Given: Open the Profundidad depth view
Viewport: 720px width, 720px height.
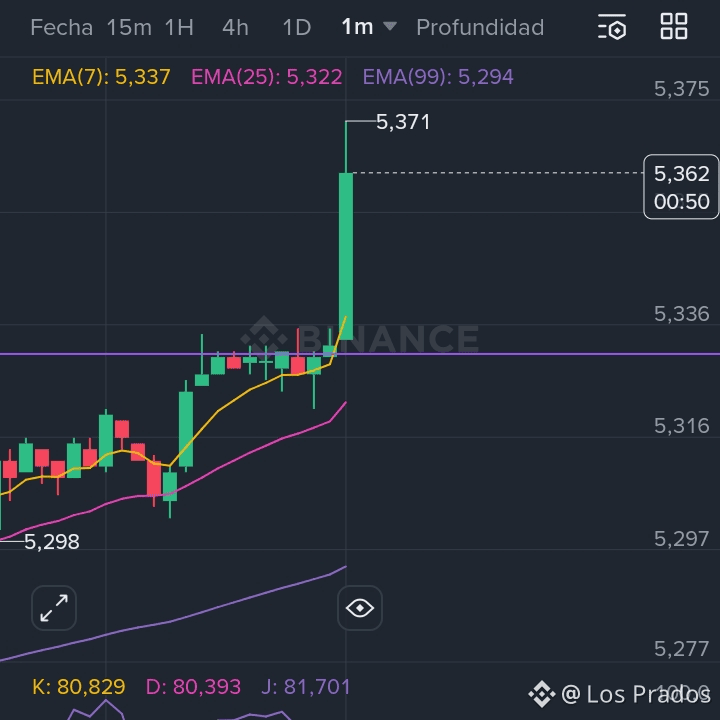Looking at the screenshot, I should coord(480,28).
